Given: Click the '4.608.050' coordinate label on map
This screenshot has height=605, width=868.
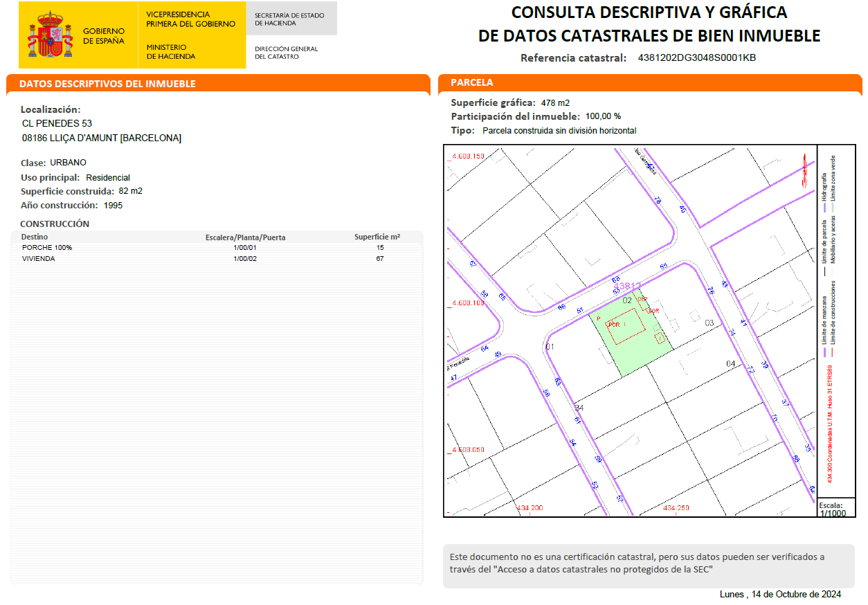Looking at the screenshot, I should [x=468, y=450].
